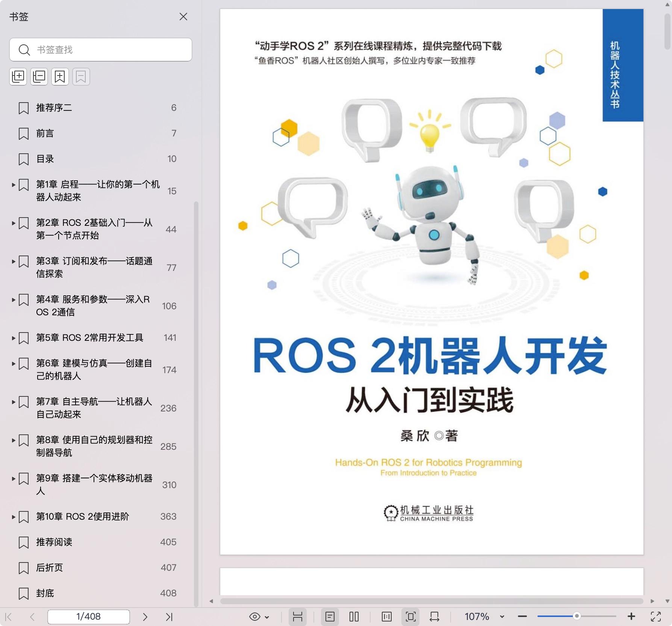Expand 第3章 订阅和发布 bookmark
672x626 pixels.
(14, 262)
